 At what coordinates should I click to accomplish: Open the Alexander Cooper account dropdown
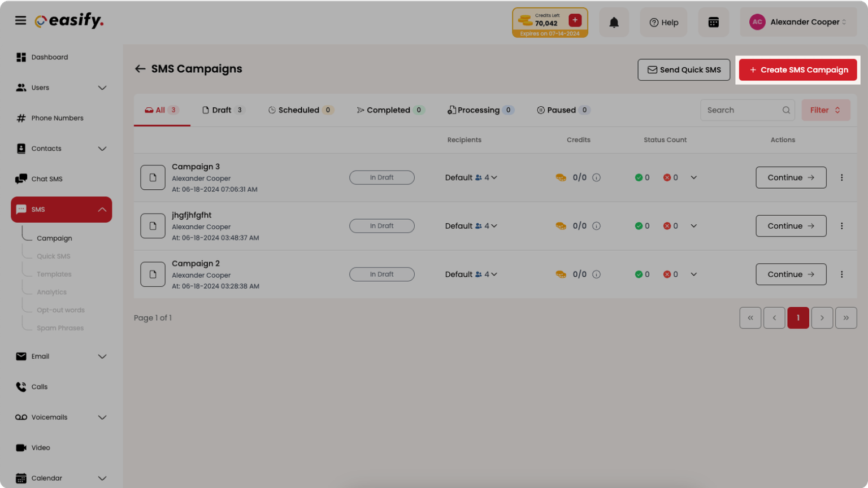(x=798, y=22)
